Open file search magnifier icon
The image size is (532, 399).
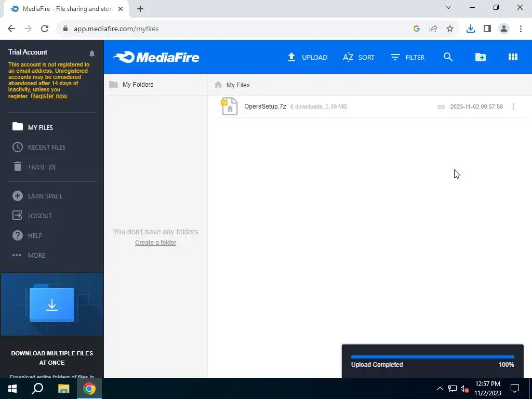(448, 57)
